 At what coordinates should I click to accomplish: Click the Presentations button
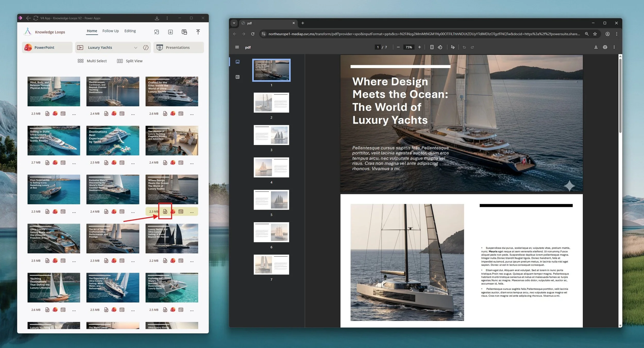coord(178,47)
